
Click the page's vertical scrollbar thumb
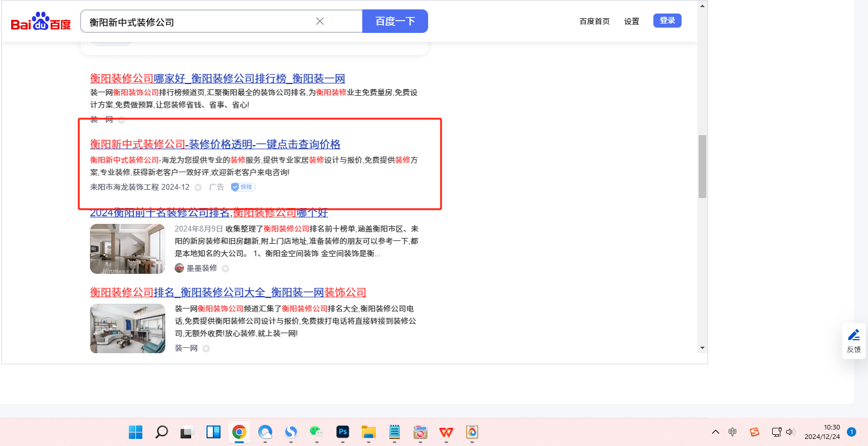coord(702,166)
